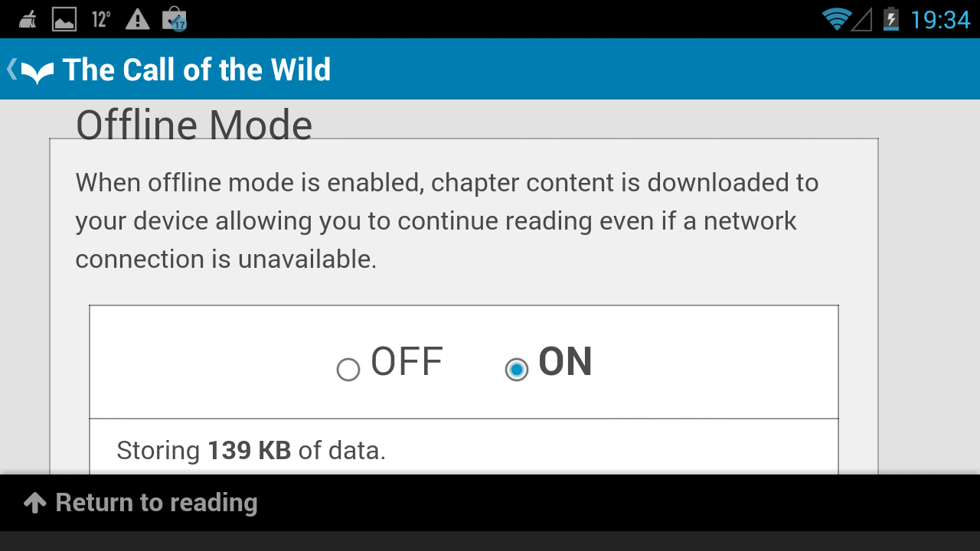Turn offline mode OFF

tap(348, 368)
